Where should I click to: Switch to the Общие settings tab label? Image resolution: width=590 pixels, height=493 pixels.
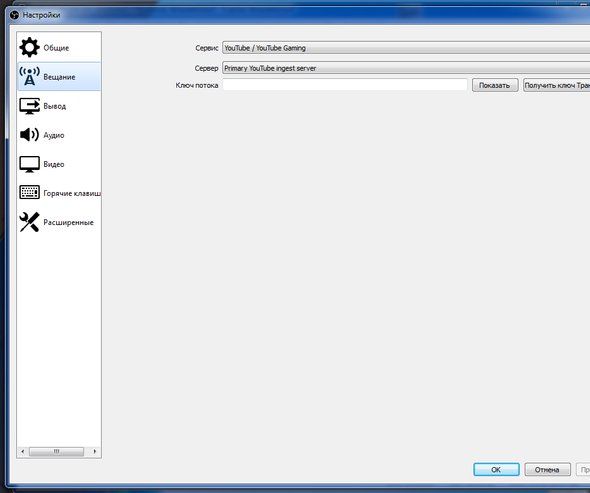pyautogui.click(x=56, y=48)
